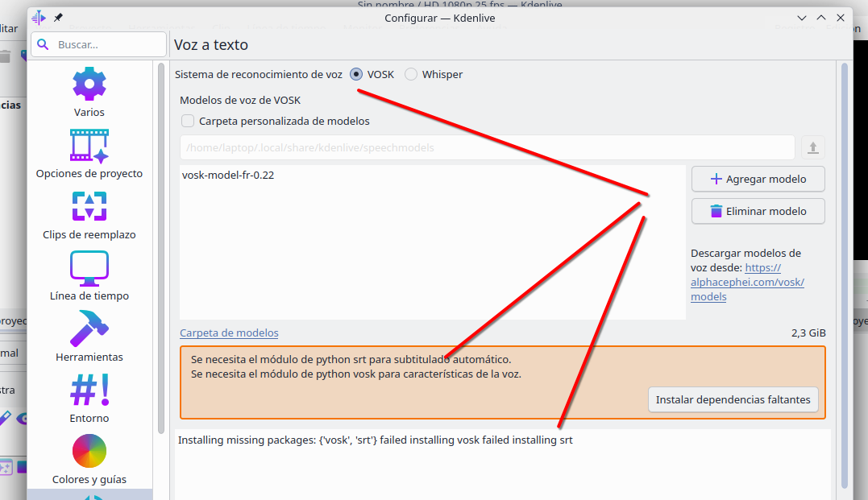Open the alphacephei.com VOSK models link

[x=747, y=282]
